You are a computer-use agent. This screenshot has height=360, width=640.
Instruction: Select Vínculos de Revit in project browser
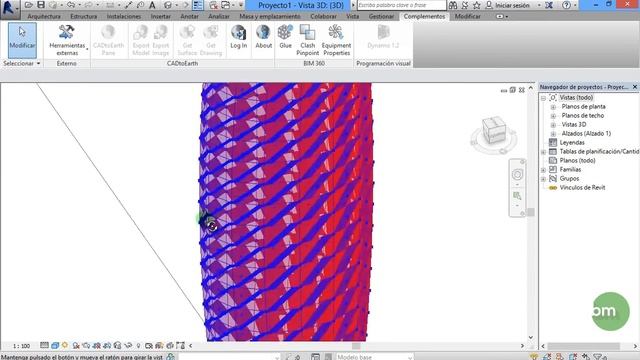coord(582,188)
